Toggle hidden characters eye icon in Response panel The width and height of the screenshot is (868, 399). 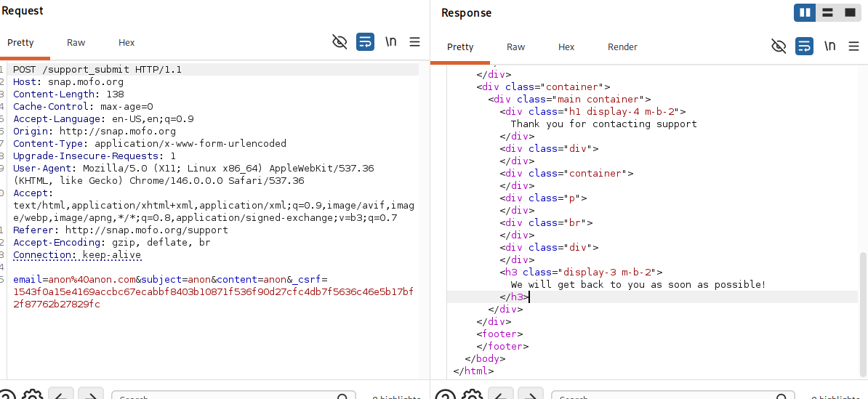[779, 47]
